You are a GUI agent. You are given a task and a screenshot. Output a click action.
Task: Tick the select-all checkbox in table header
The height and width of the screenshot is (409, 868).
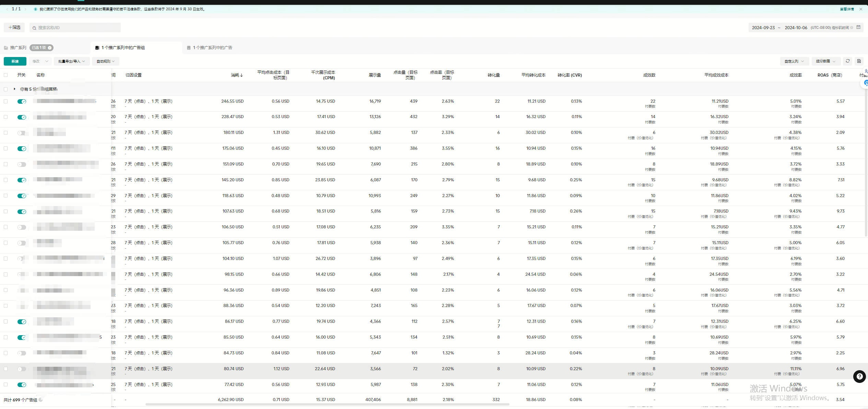click(x=5, y=75)
